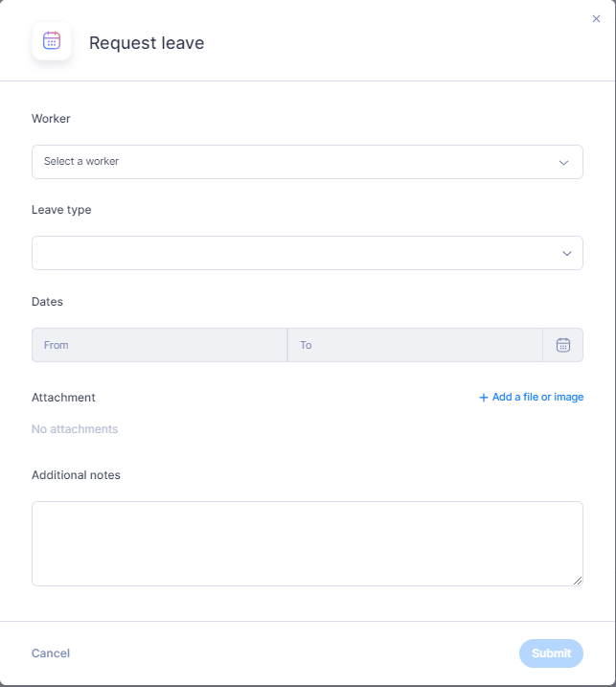This screenshot has width=616, height=687.
Task: Close the Request leave dialog
Action: point(596,19)
